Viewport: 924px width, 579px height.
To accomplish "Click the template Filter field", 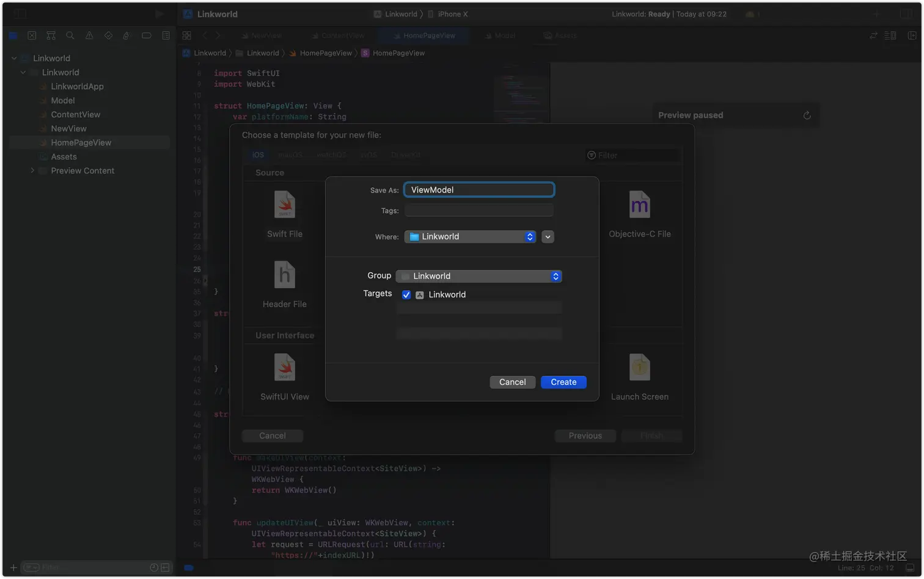I will click(632, 155).
